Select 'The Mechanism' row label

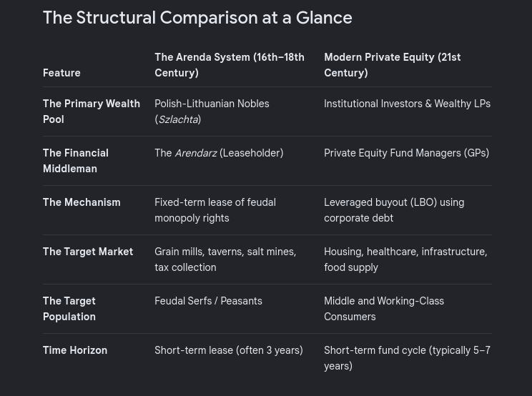point(82,202)
